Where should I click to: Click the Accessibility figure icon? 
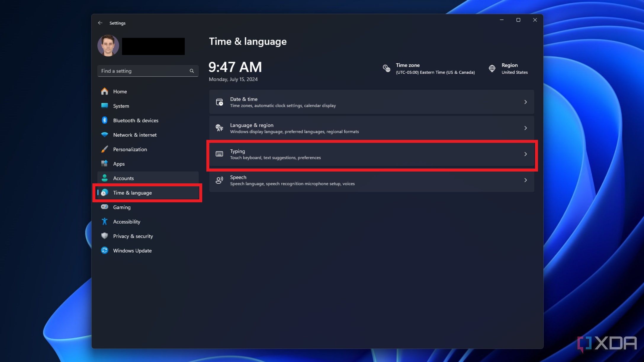[105, 221]
